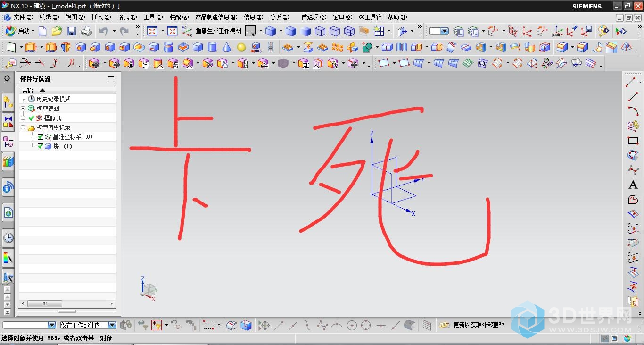Choose the Sketch rectangle icon
This screenshot has height=345, width=644.
tap(11, 47)
